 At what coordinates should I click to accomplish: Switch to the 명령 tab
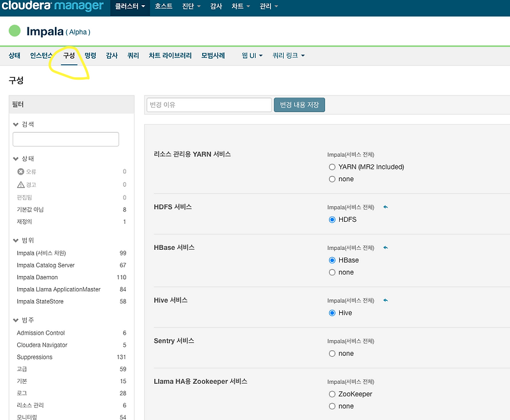[x=91, y=55]
